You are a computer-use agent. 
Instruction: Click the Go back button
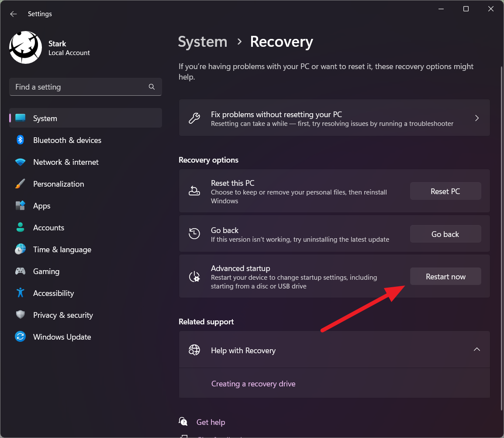click(x=445, y=234)
